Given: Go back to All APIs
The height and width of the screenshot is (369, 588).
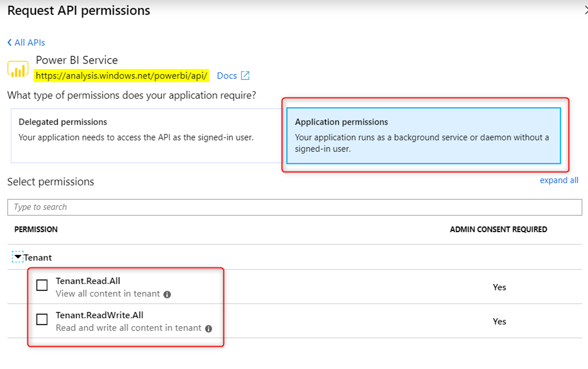Looking at the screenshot, I should 26,43.
